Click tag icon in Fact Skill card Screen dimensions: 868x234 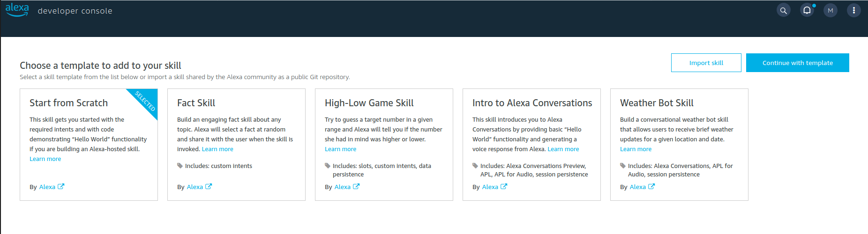coord(180,166)
